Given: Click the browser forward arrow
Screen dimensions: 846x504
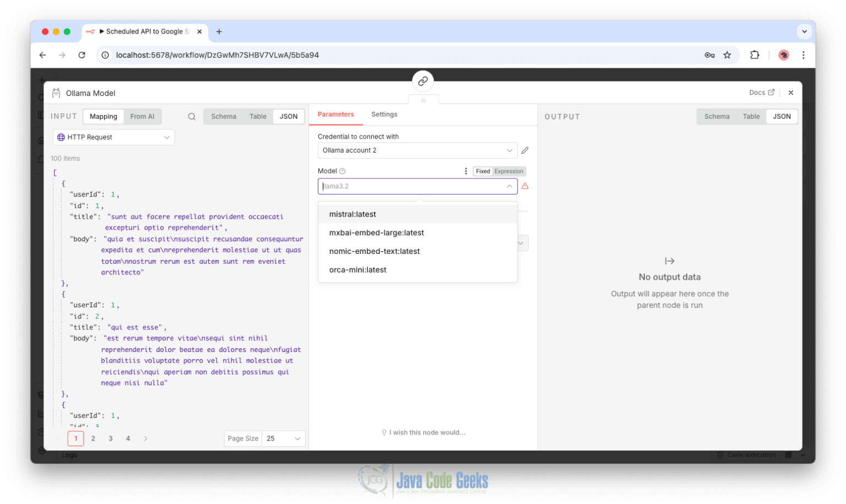Looking at the screenshot, I should (62, 55).
